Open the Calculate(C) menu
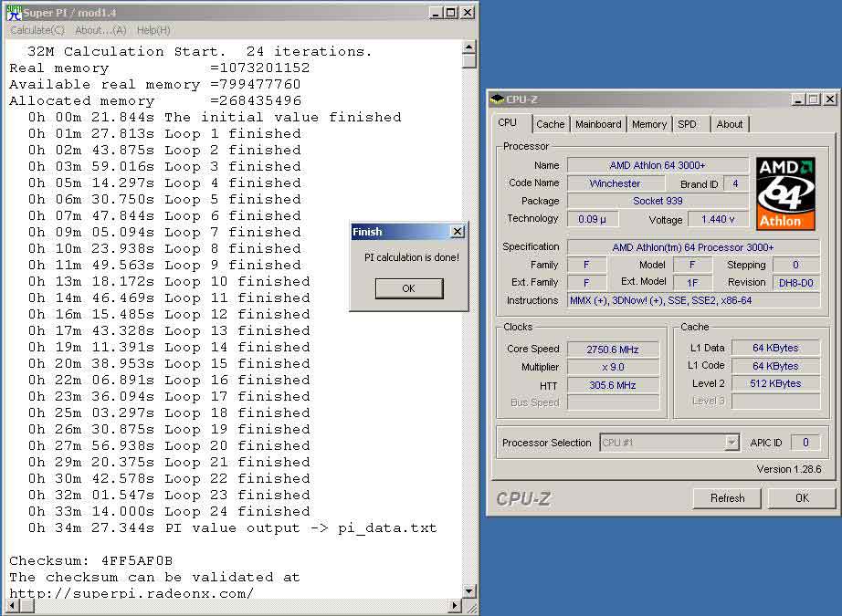 (x=37, y=31)
